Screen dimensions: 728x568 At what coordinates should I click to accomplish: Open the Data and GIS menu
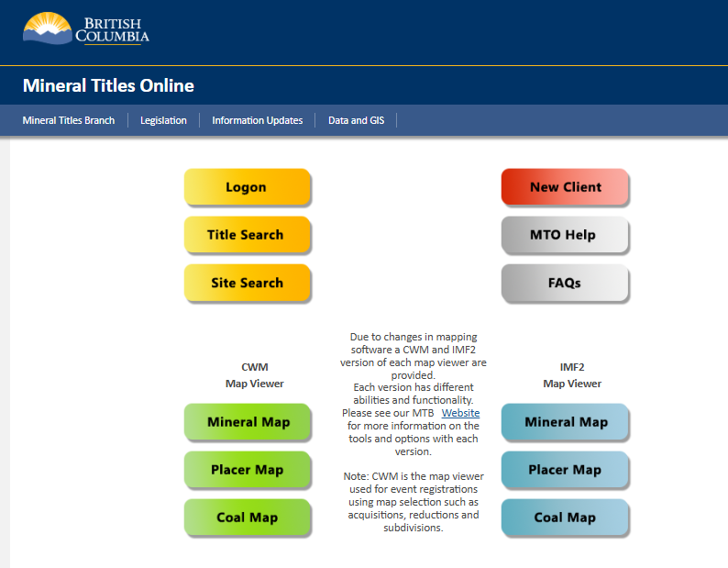coord(356,120)
